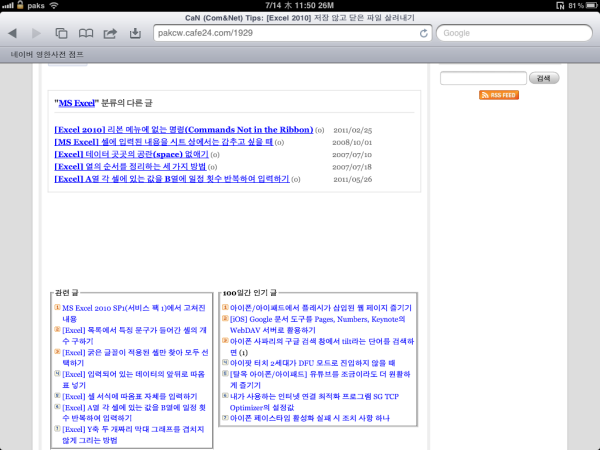Image resolution: width=600 pixels, height=450 pixels.
Task: Open the 열의 순서를 정리하는 세 가지 방법 link
Action: click(130, 166)
